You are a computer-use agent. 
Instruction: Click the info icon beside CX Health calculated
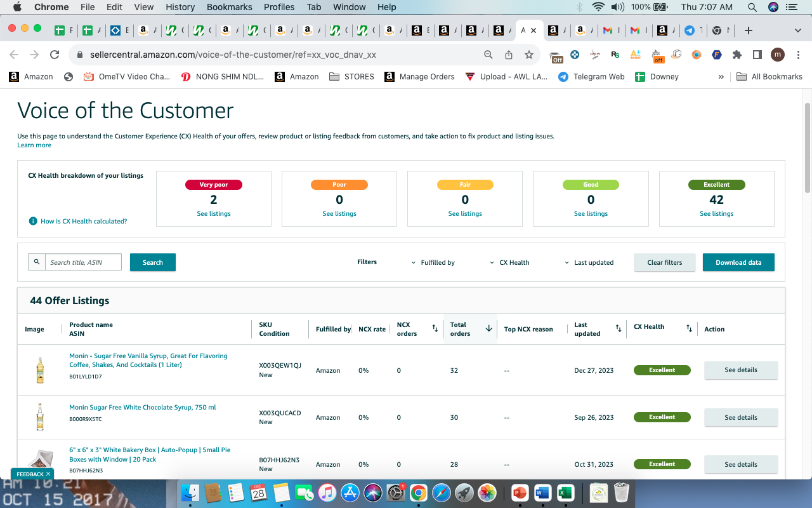(x=33, y=221)
